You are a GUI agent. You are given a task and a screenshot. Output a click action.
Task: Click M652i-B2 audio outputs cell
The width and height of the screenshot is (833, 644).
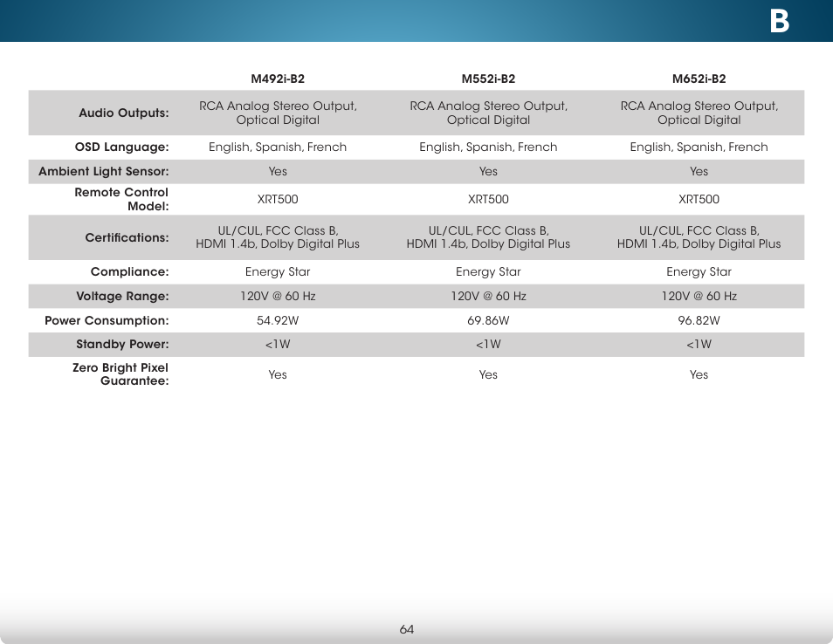(699, 113)
